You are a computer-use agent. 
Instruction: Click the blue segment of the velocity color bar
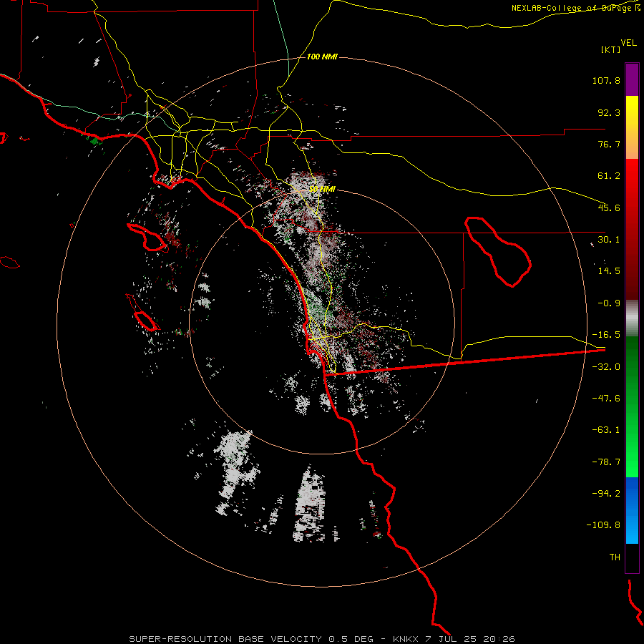pos(632,510)
